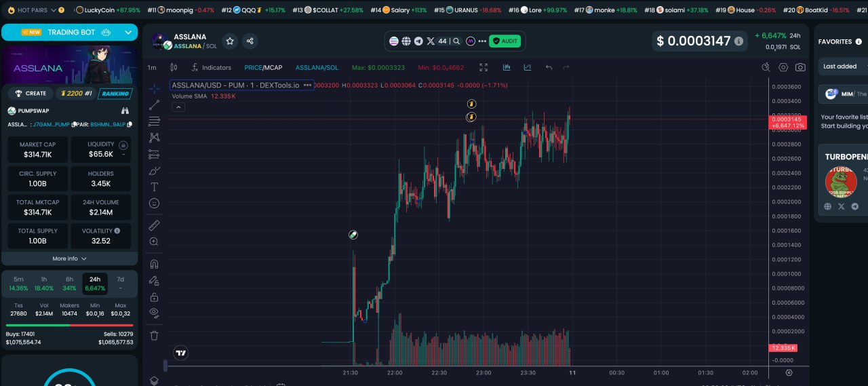Select the 24h stats tab
The width and height of the screenshot is (868, 386).
(x=95, y=284)
